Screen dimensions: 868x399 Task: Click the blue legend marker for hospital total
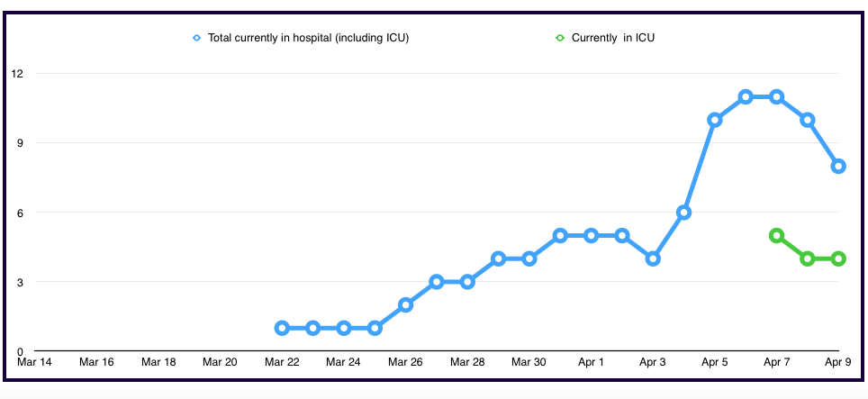[196, 38]
